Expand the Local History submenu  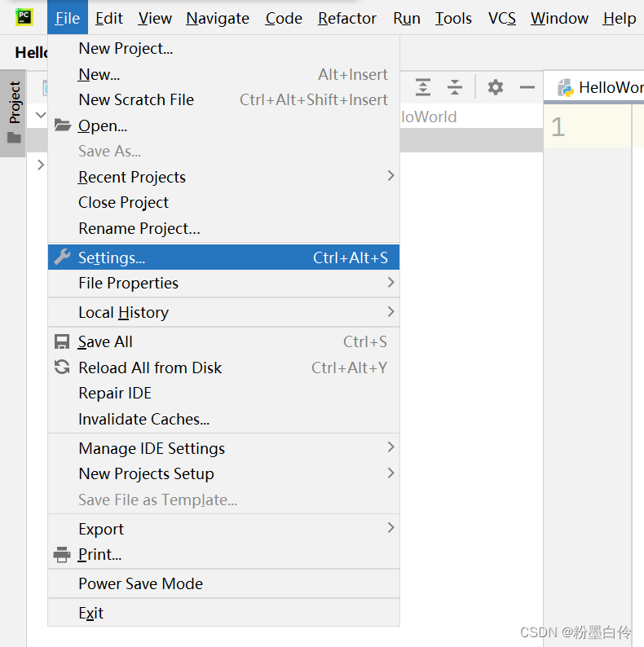(223, 312)
